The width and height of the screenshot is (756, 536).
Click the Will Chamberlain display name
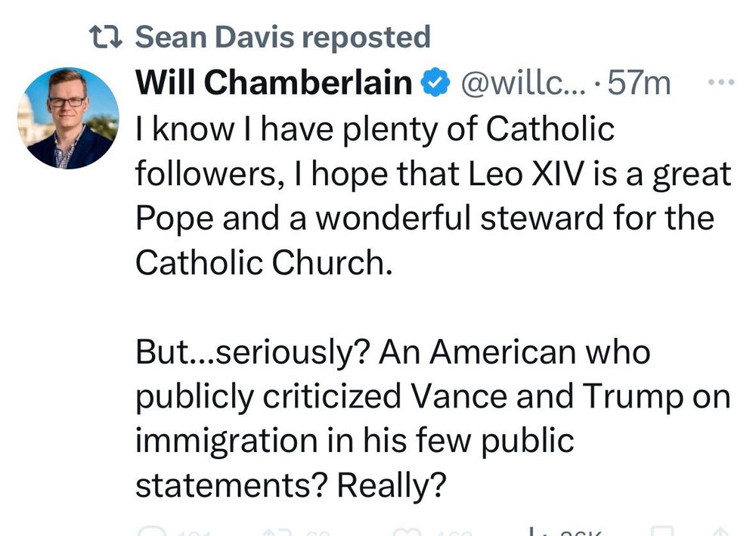coord(274,82)
